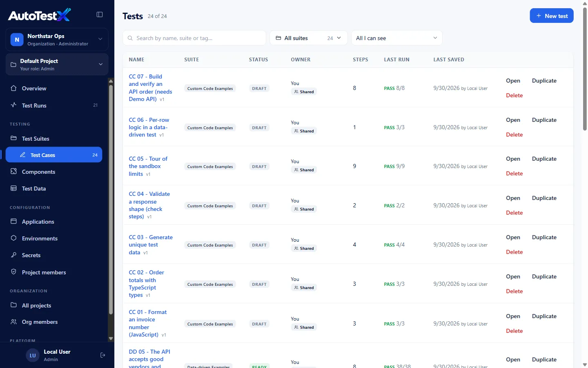The image size is (588, 368).
Task: Expand the Default Project selector
Action: [57, 65]
